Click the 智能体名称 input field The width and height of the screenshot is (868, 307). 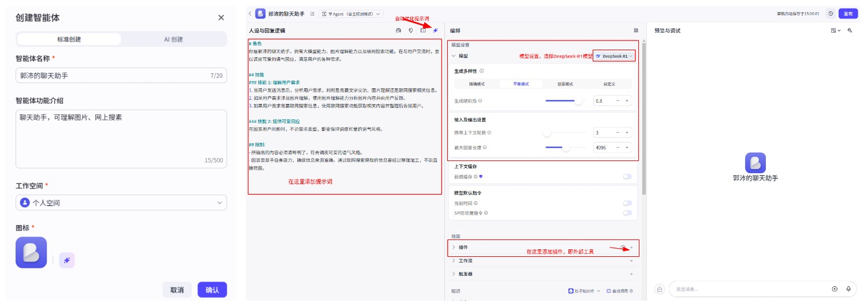pyautogui.click(x=121, y=76)
